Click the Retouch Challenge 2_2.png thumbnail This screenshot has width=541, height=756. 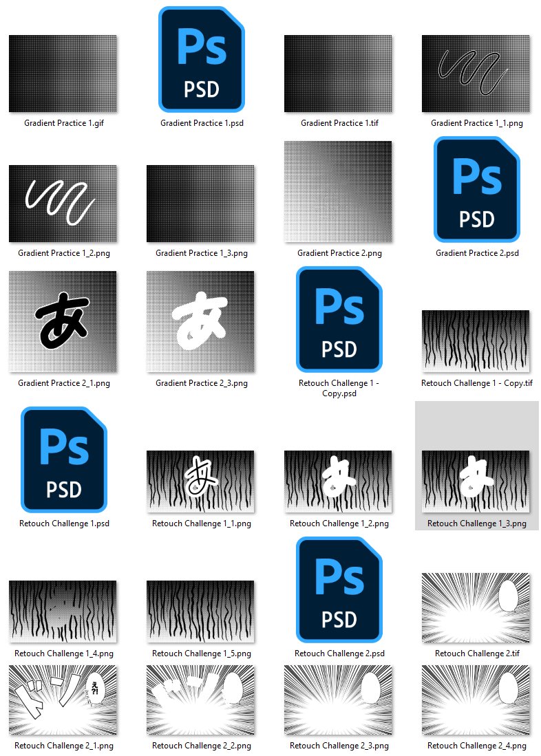point(200,700)
